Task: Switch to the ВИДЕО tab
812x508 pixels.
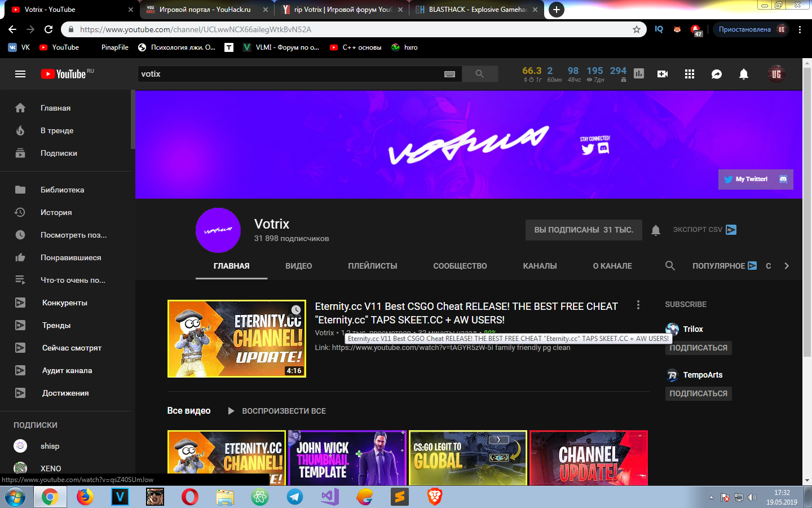Action: 299,266
